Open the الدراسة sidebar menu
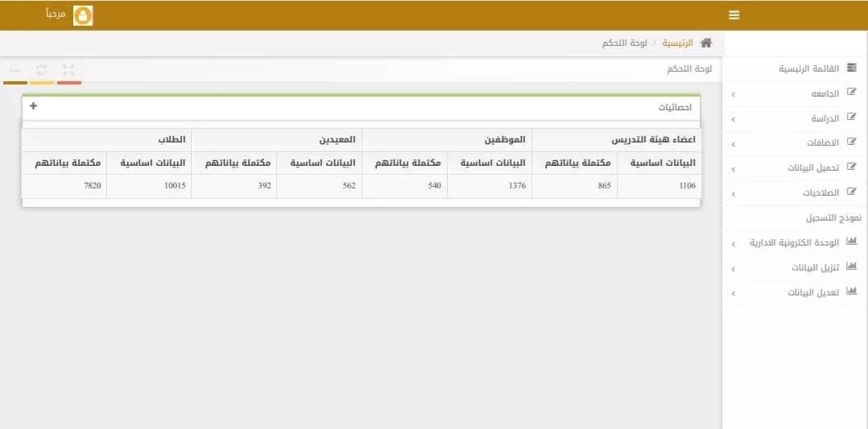This screenshot has width=868, height=429. [x=795, y=118]
